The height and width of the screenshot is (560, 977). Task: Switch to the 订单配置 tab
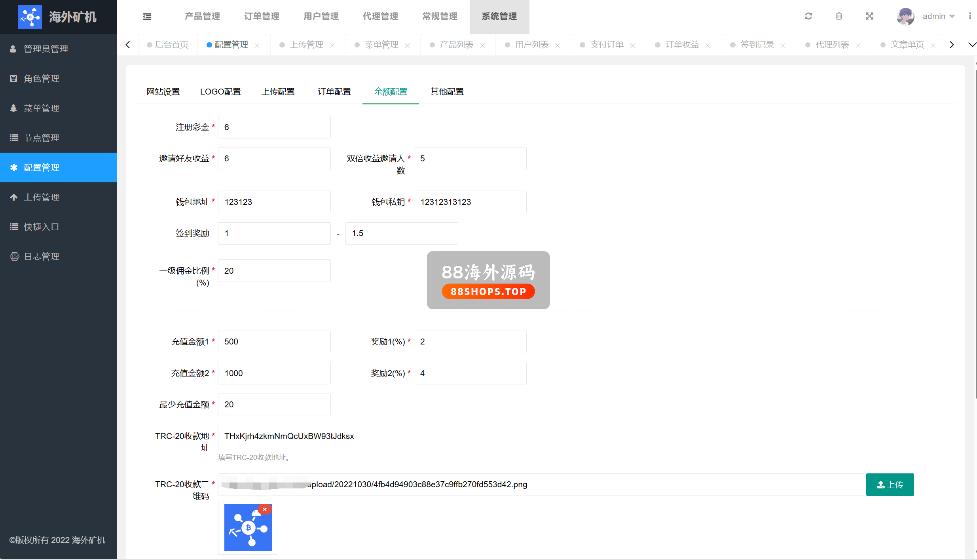pyautogui.click(x=334, y=92)
